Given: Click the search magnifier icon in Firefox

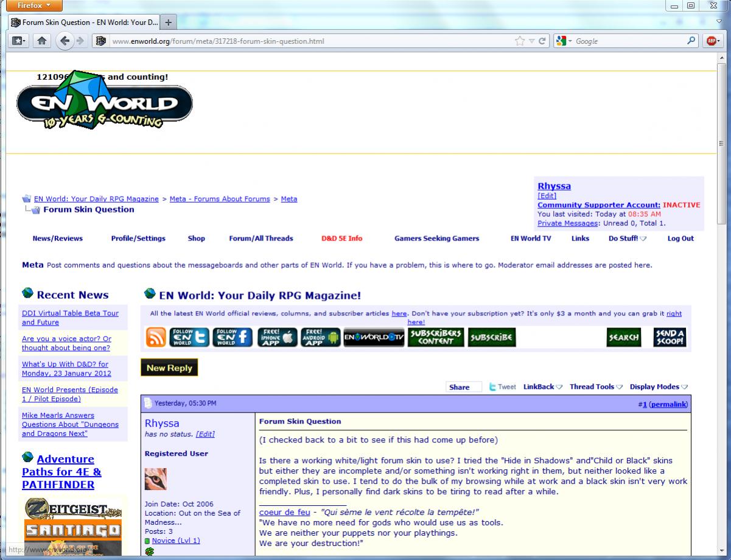Looking at the screenshot, I should [691, 41].
